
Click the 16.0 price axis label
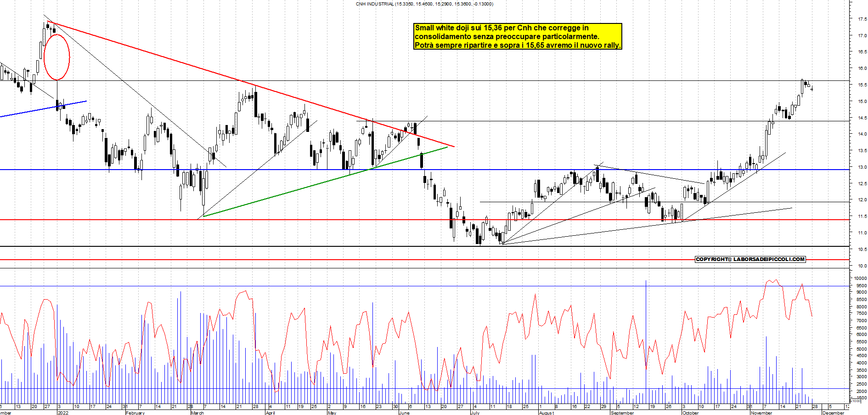coord(862,68)
